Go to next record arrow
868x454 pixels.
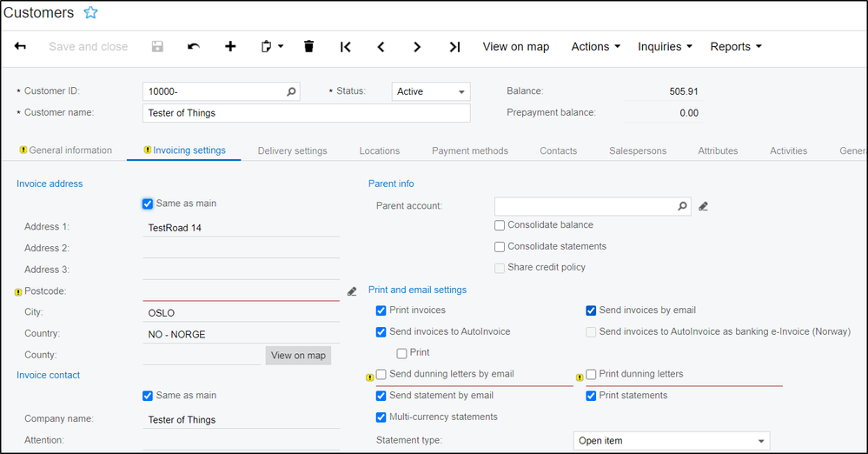click(x=417, y=47)
